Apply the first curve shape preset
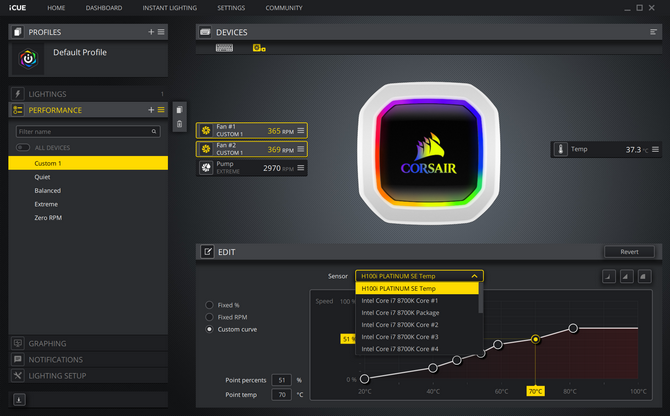This screenshot has width=670, height=416. (609, 276)
